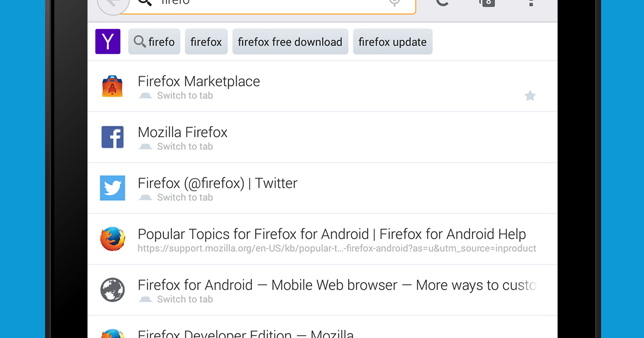
Task: Open the tabs counter button
Action: 486,3
